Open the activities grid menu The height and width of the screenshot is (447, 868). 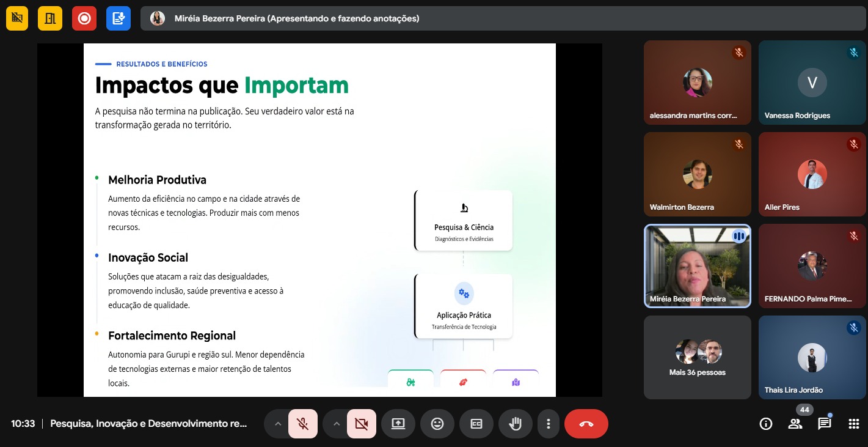pos(854,424)
